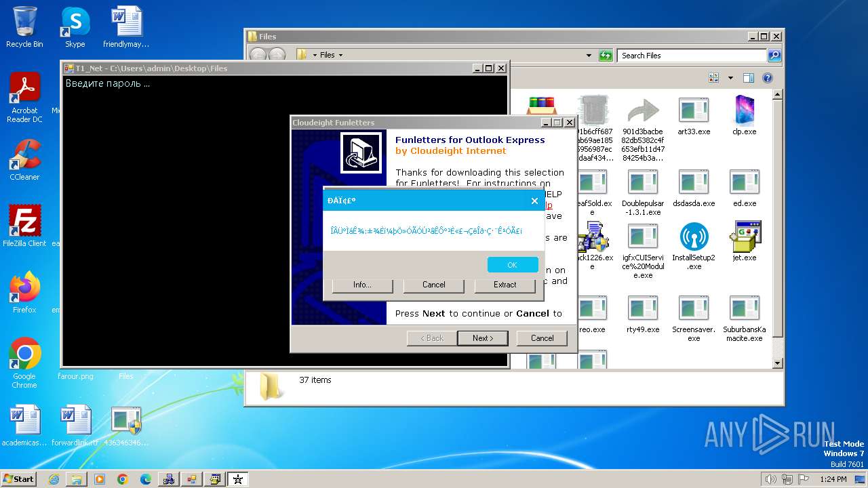Click the refresh button beside address bar
The height and width of the screenshot is (488, 868).
pyautogui.click(x=606, y=56)
